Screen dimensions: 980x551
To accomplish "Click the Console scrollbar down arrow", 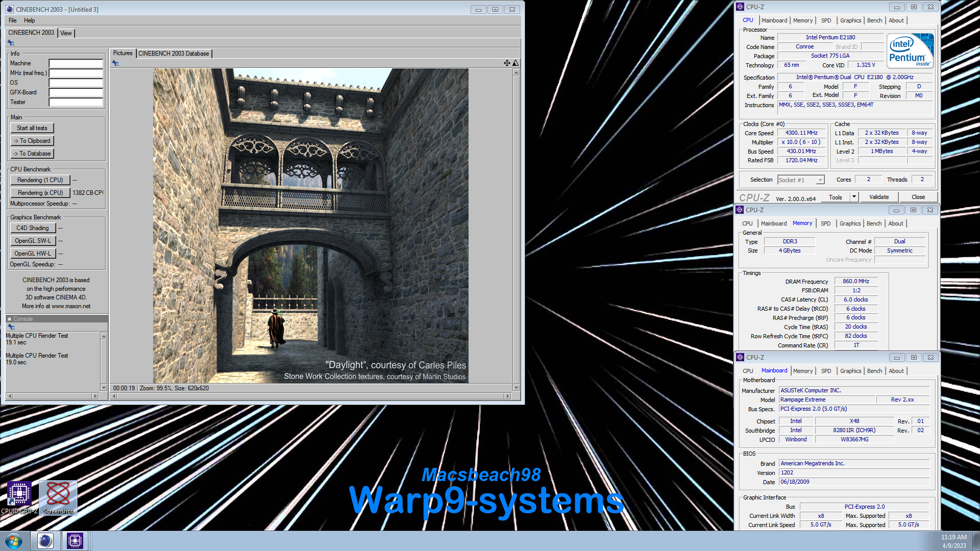I will tap(104, 388).
